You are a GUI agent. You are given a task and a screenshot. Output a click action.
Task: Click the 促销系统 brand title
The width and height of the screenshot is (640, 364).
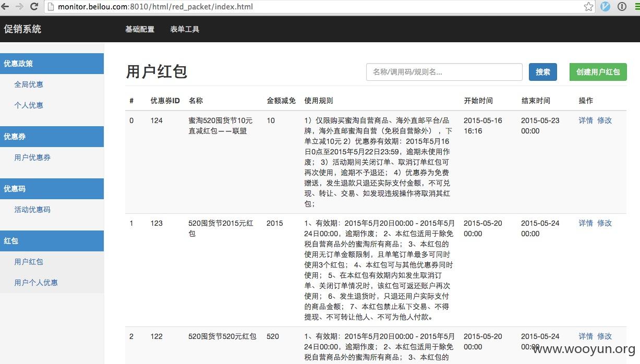pyautogui.click(x=22, y=29)
